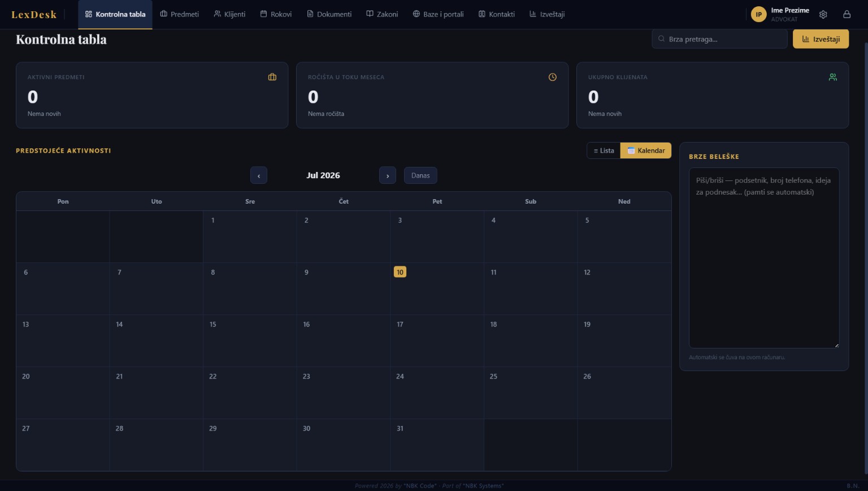Switch activities view to Kalendar
Viewport: 868px width, 491px height.
646,150
